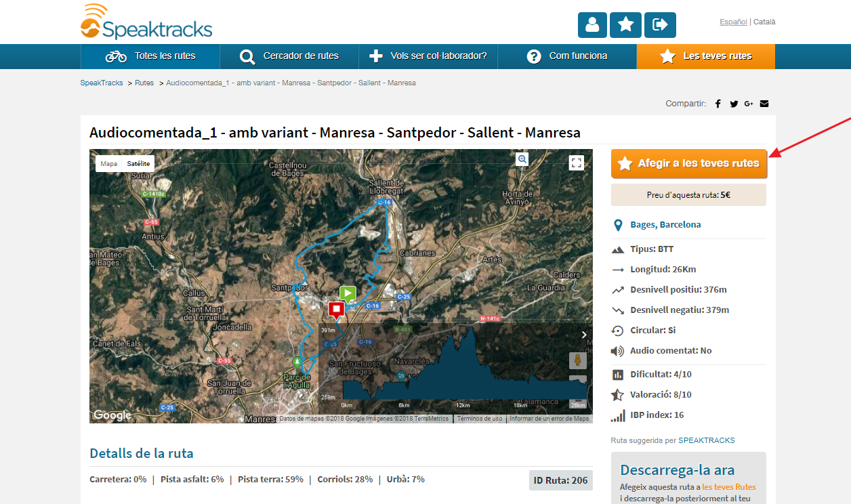
Task: Go to Rutes breadcrumb
Action: tap(144, 83)
